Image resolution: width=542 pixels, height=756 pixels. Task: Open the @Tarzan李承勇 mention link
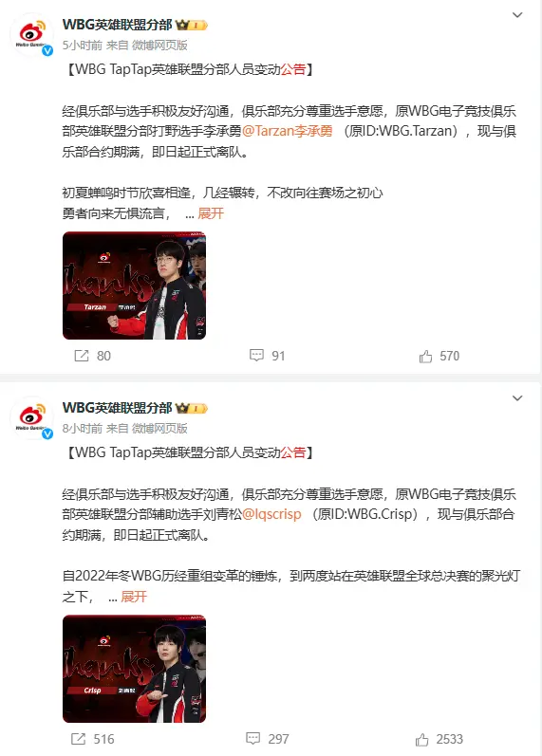coord(288,131)
